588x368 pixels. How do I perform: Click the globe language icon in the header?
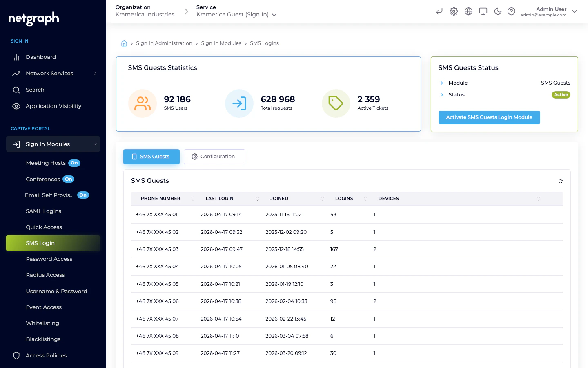pos(468,11)
